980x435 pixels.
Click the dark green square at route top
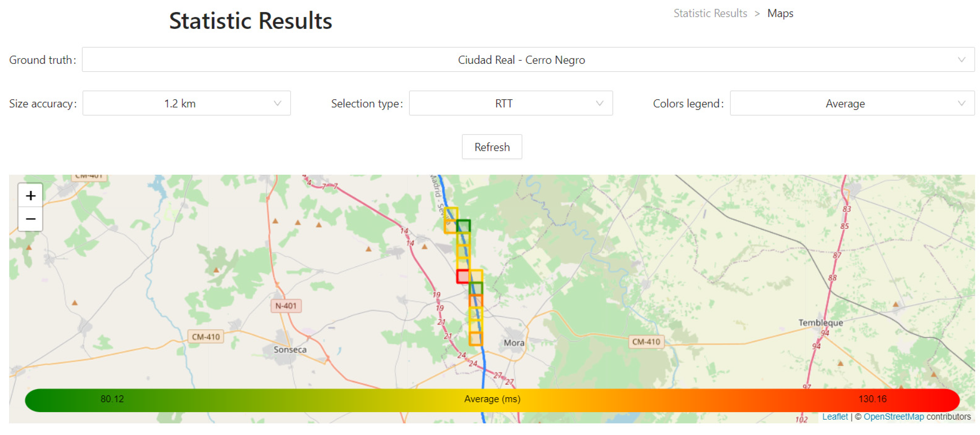(463, 226)
